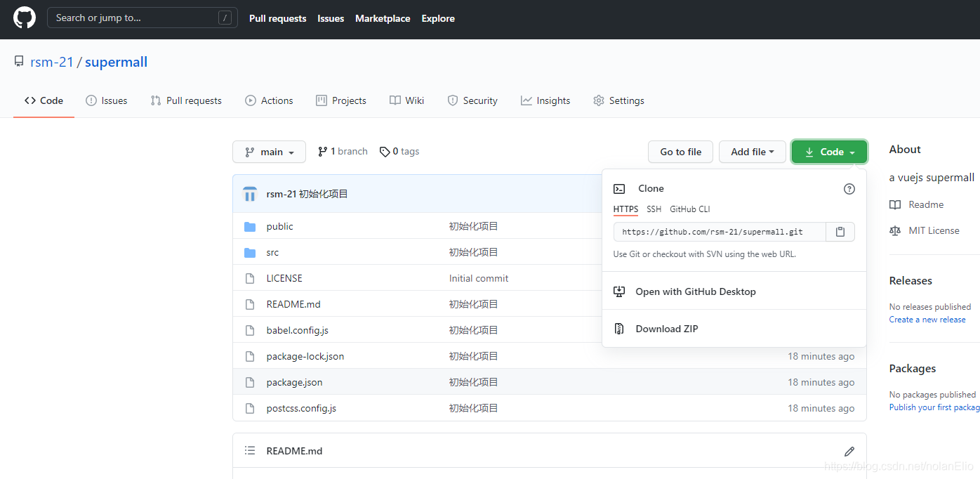Open the supermall repository link
Screen dimensions: 980x479
click(x=117, y=62)
